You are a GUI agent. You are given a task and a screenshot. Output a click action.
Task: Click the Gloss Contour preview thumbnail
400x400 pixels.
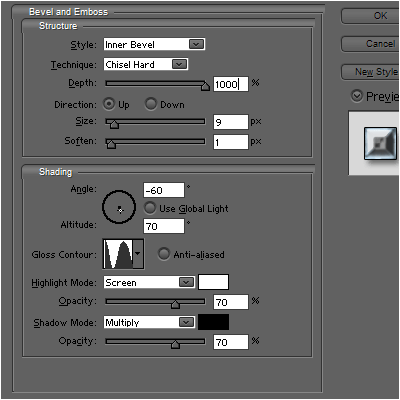pyautogui.click(x=118, y=254)
